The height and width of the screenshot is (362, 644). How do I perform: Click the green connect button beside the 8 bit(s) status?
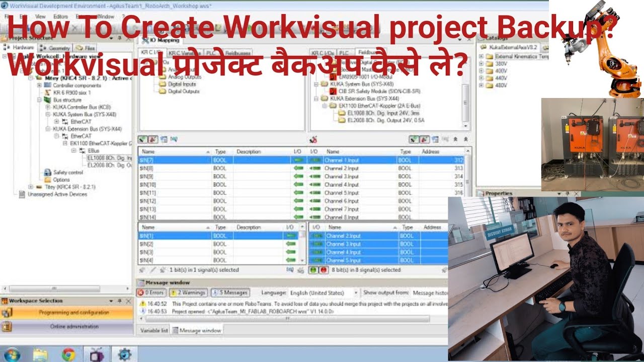click(x=312, y=270)
